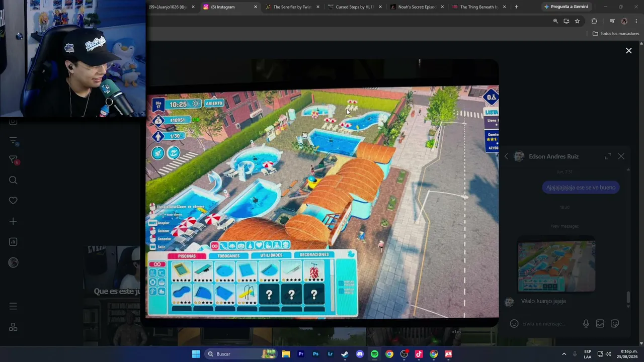The height and width of the screenshot is (362, 644).
Task: Attach a photo using the image icon
Action: click(x=600, y=324)
